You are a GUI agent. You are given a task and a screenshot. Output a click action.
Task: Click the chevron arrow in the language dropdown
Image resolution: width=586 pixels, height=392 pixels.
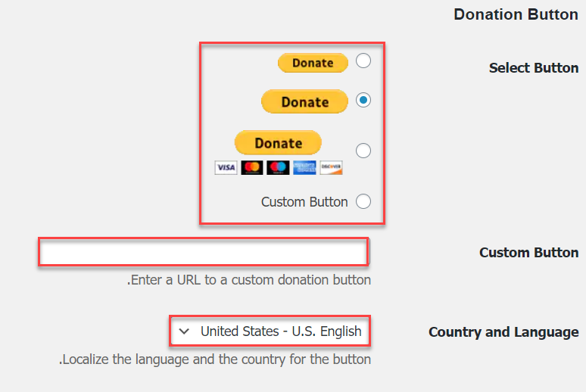[x=184, y=331]
